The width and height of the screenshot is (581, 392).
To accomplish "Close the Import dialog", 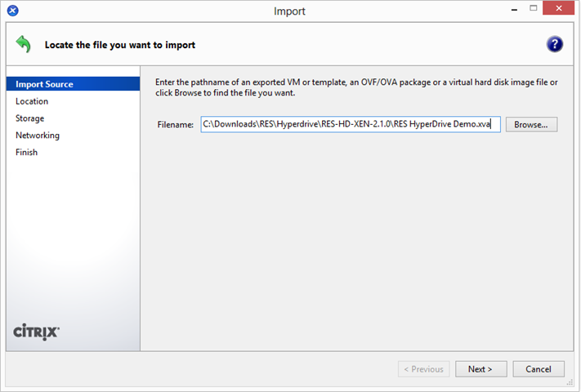I will [558, 8].
